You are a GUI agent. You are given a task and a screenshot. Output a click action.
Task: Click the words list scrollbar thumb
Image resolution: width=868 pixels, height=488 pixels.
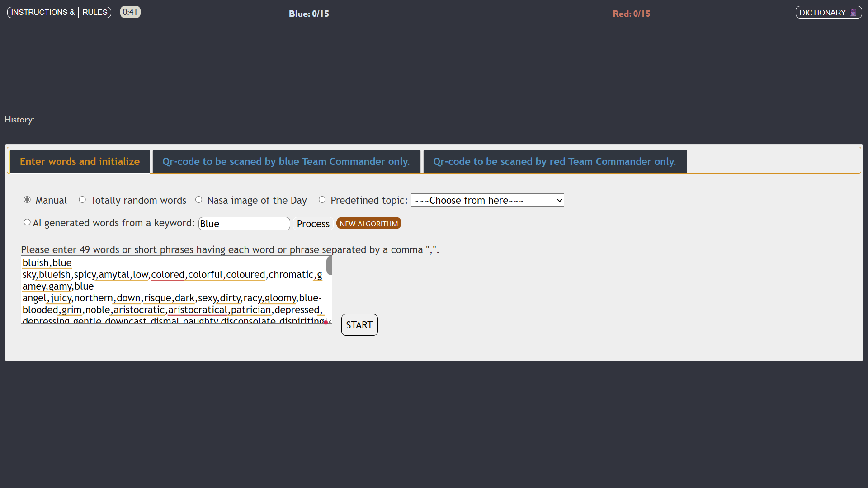(x=329, y=266)
